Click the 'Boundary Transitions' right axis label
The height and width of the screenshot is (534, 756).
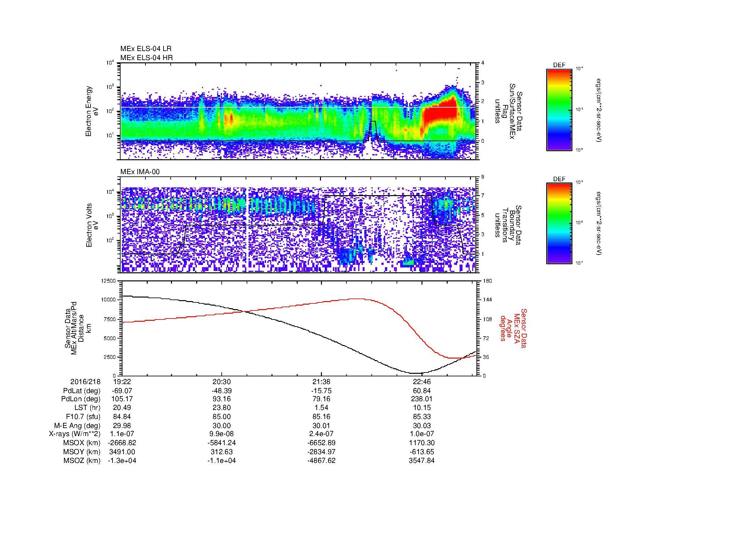(508, 225)
